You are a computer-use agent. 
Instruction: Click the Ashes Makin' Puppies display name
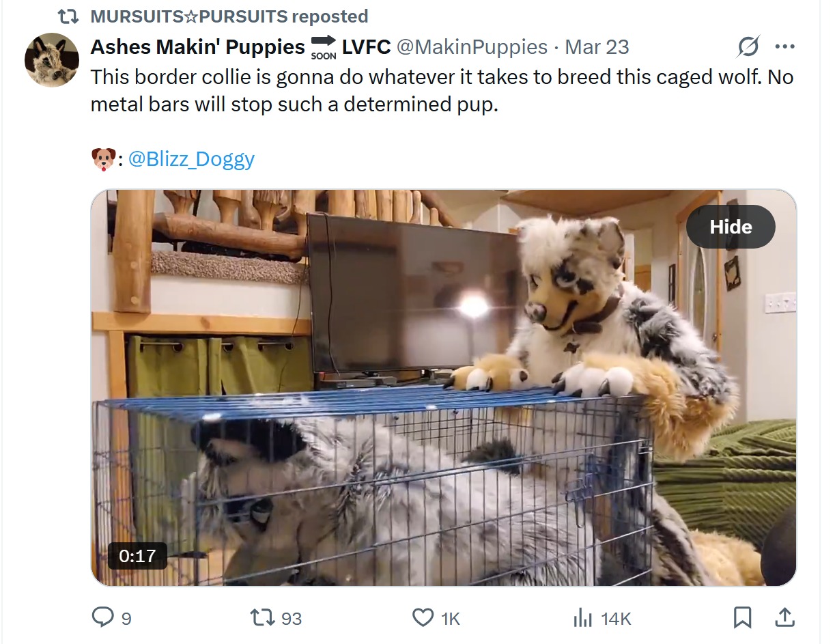pos(198,46)
